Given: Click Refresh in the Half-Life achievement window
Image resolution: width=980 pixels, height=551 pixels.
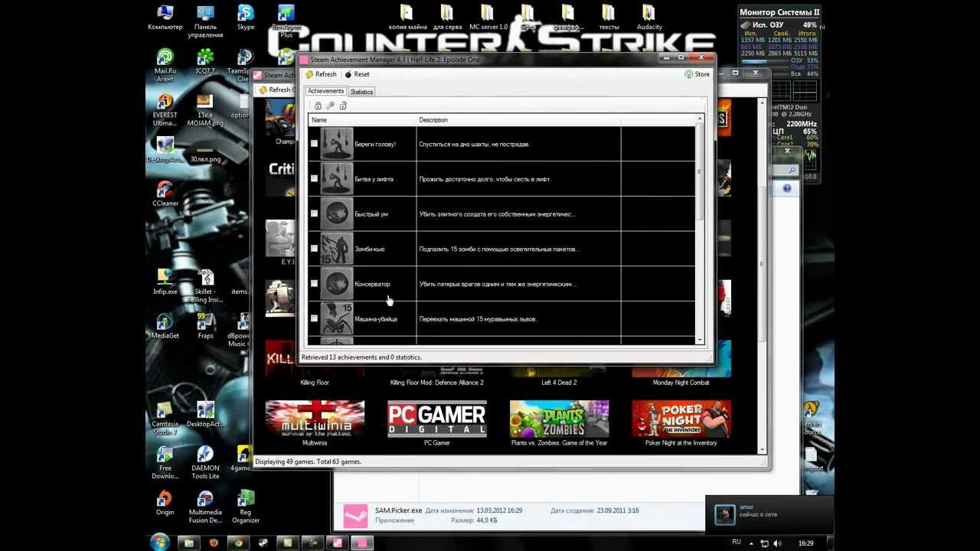Looking at the screenshot, I should tap(321, 74).
